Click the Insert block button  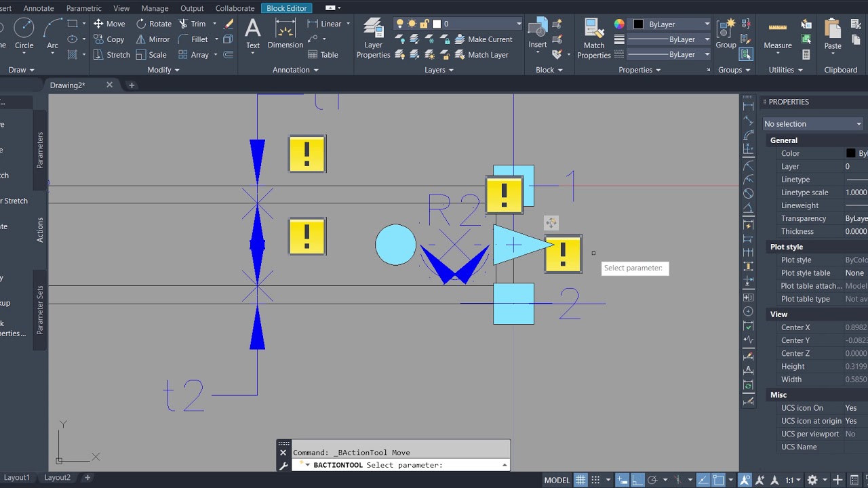click(x=538, y=34)
